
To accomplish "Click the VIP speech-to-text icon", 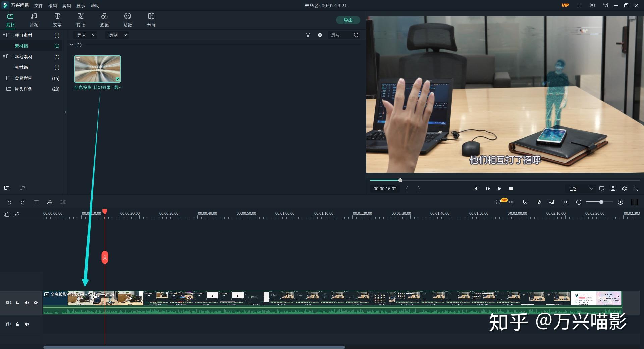I will point(499,202).
